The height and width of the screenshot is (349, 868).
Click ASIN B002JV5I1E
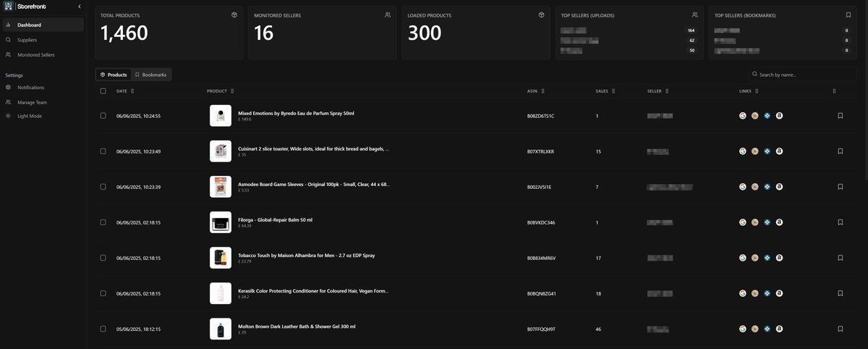[x=540, y=187]
